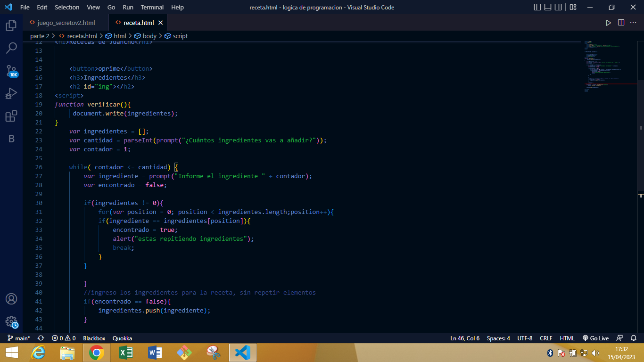Click Blackbox in the status bar

94,338
